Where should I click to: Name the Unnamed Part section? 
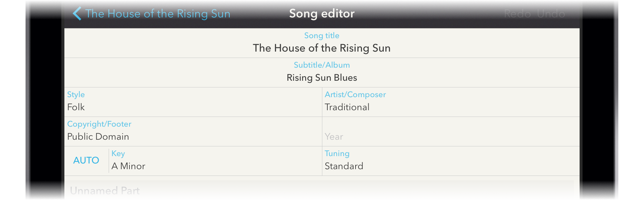(x=105, y=191)
